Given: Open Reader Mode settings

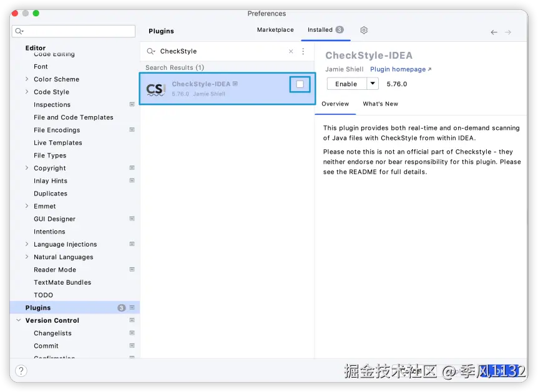Looking at the screenshot, I should (x=55, y=270).
